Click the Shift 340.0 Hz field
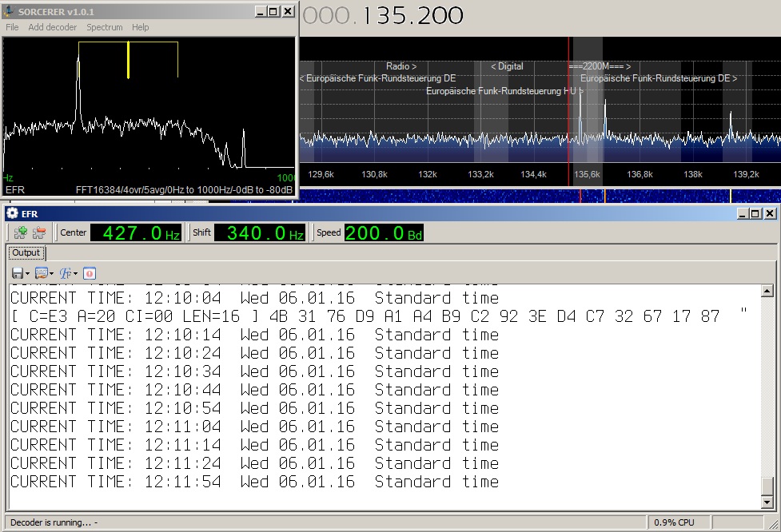Image resolution: width=781 pixels, height=532 pixels. click(x=259, y=233)
